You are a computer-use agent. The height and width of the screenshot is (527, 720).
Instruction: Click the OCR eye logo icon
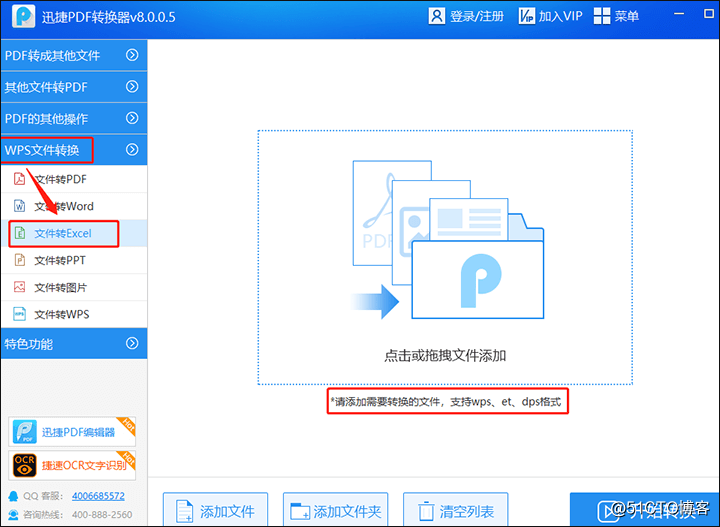[x=25, y=465]
